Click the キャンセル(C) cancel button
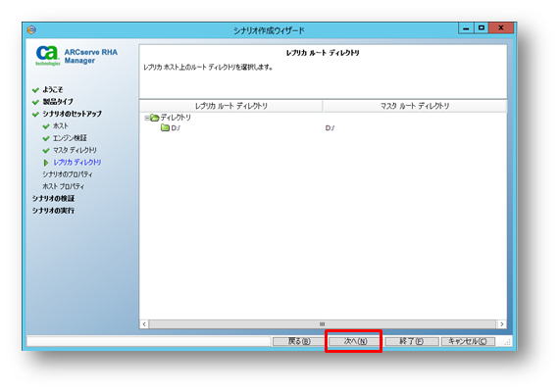Image resolution: width=559 pixels, height=392 pixels. pos(468,341)
